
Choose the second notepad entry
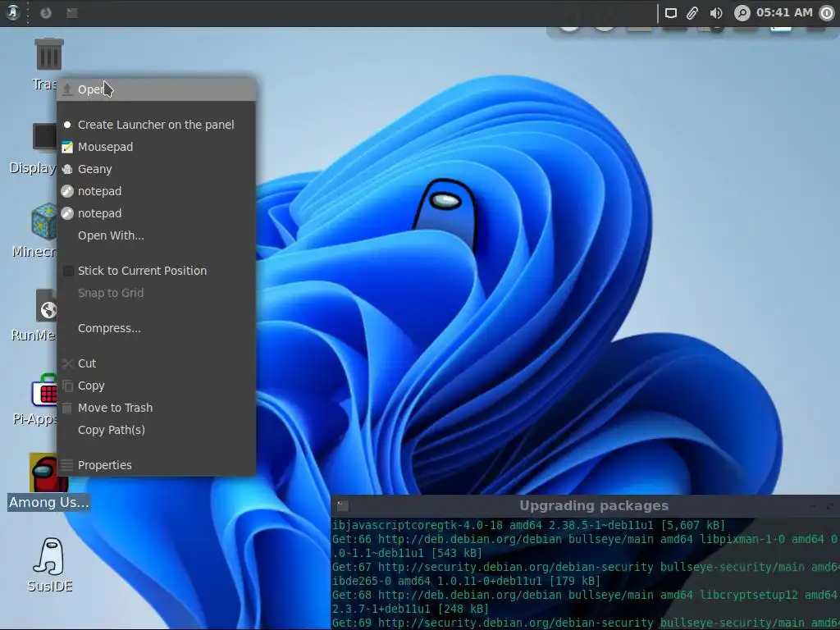(157, 213)
